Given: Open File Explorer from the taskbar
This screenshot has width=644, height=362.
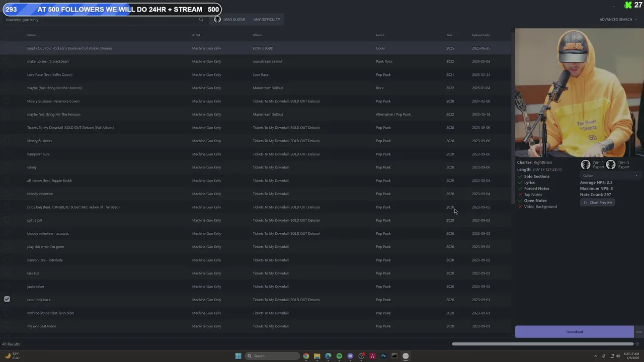Looking at the screenshot, I should pyautogui.click(x=317, y=356).
